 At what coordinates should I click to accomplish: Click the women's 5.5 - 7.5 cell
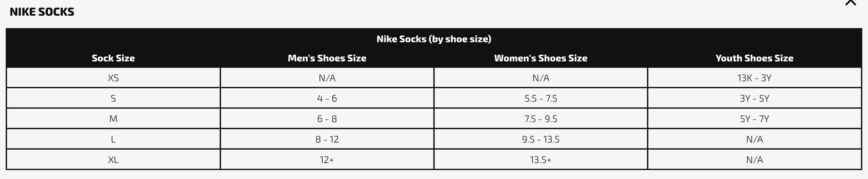(x=541, y=98)
